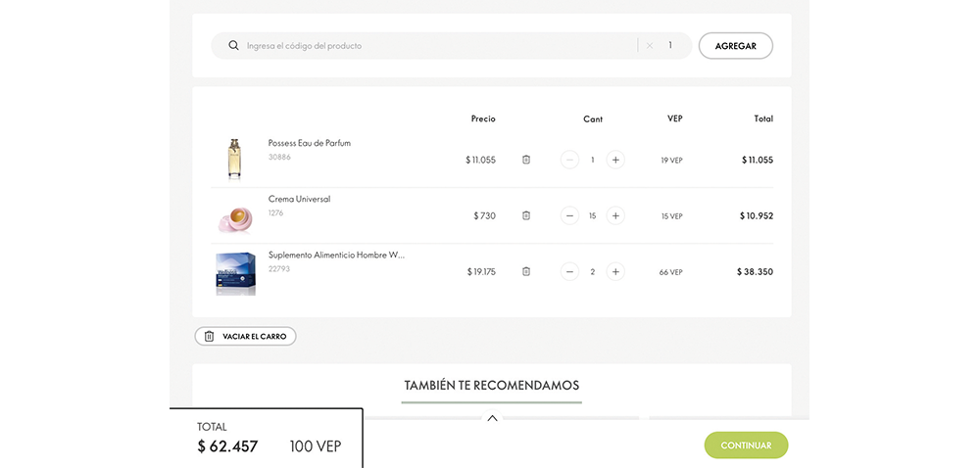Delete Possess Eau de Parfum from cart
This screenshot has width=980, height=468.
tap(526, 160)
